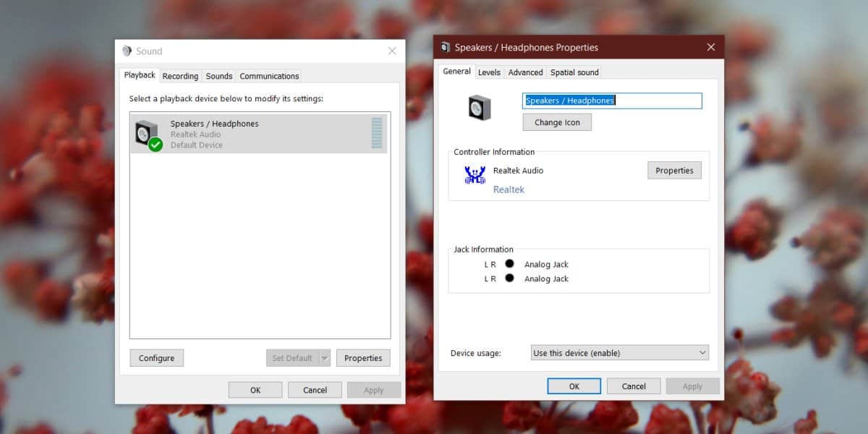This screenshot has height=434, width=868.
Task: Click Apply in the Sound window
Action: coord(374,390)
